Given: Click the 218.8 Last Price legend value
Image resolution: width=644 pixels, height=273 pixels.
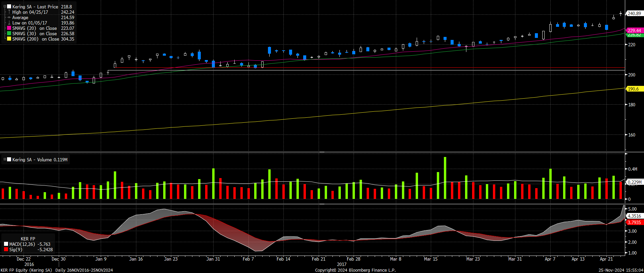Looking at the screenshot, I should (x=66, y=7).
